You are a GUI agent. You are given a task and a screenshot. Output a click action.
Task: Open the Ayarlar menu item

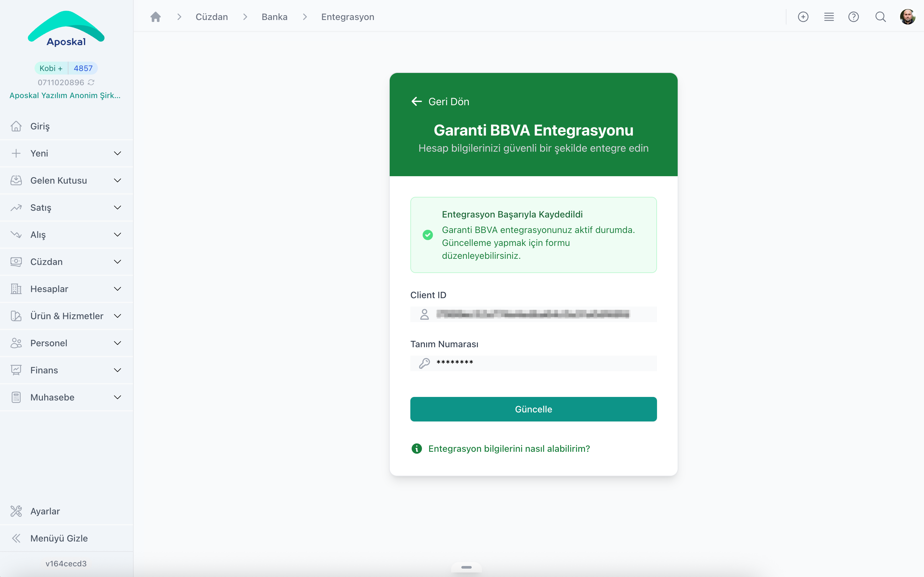67,511
